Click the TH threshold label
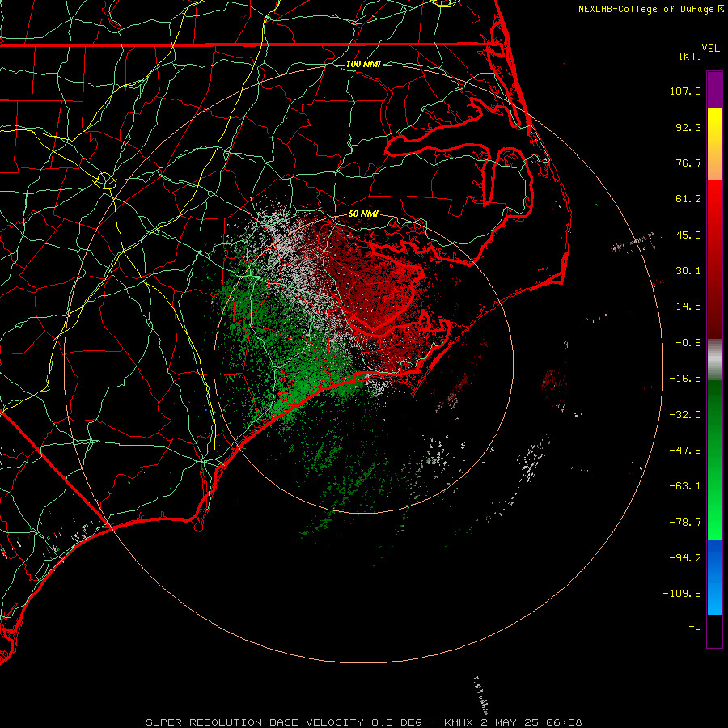The image size is (728, 728). point(695,630)
